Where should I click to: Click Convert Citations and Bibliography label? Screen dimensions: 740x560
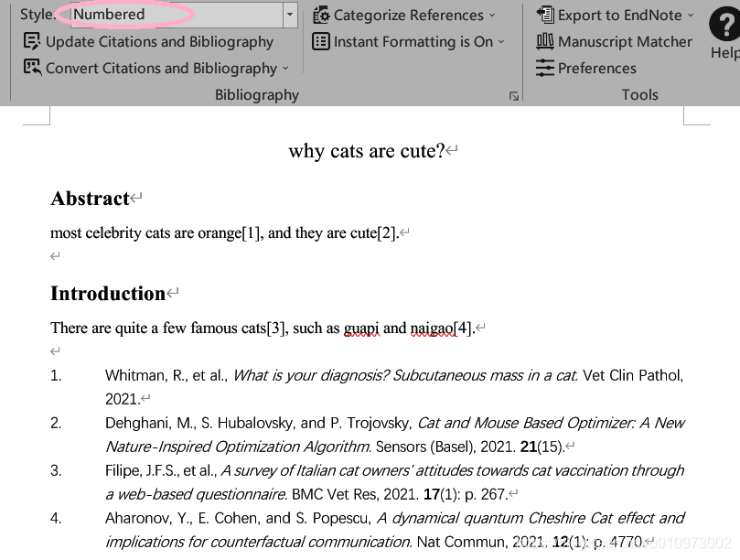(x=161, y=69)
